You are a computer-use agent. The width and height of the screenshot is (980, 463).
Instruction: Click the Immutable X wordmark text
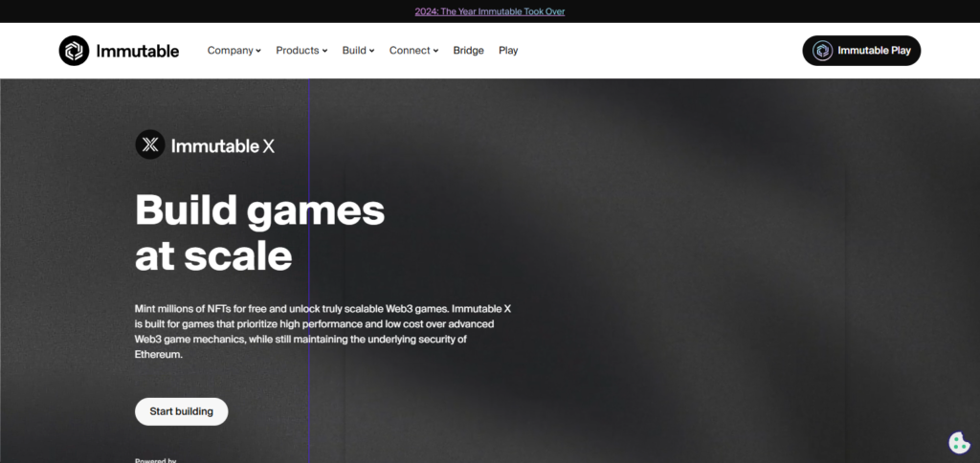(x=222, y=146)
